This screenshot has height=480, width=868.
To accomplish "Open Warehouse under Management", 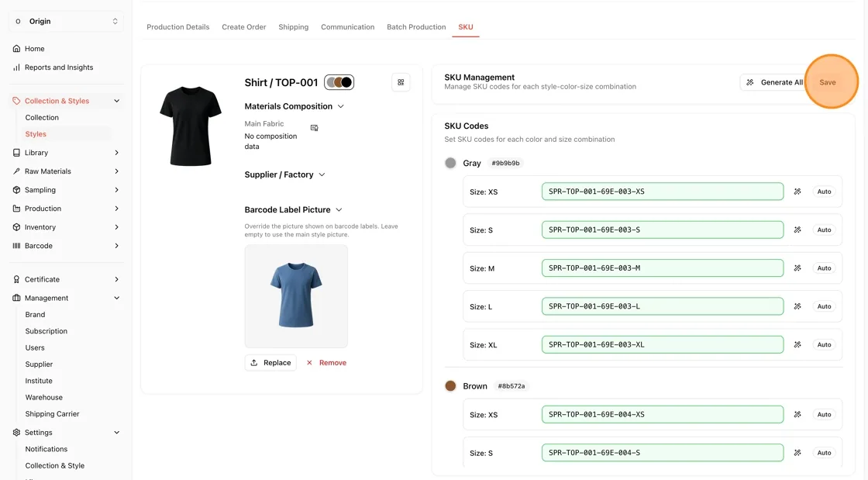I will 43,398.
